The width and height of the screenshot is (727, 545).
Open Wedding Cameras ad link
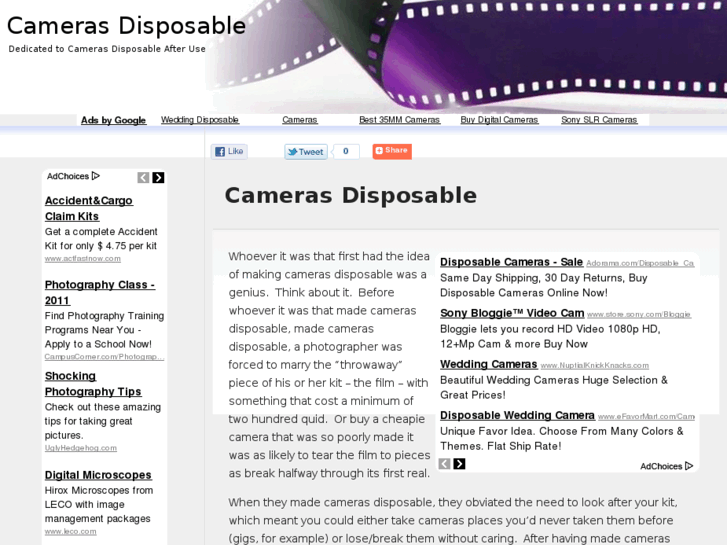pos(489,364)
